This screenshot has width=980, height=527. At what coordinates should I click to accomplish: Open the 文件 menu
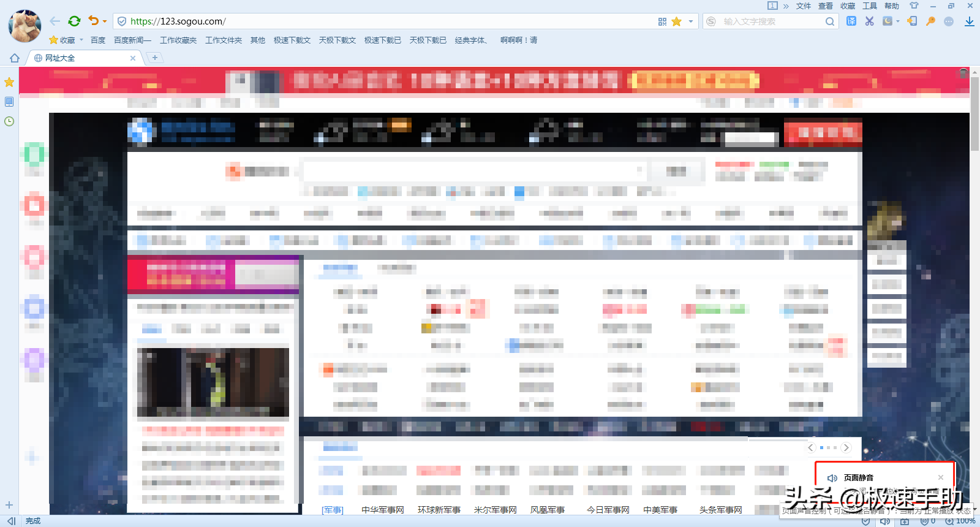pos(804,6)
